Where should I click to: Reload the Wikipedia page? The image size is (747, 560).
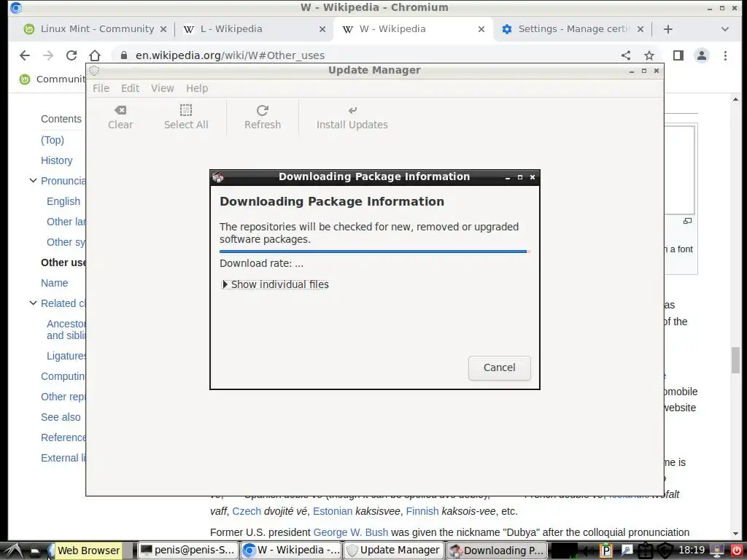pos(71,55)
